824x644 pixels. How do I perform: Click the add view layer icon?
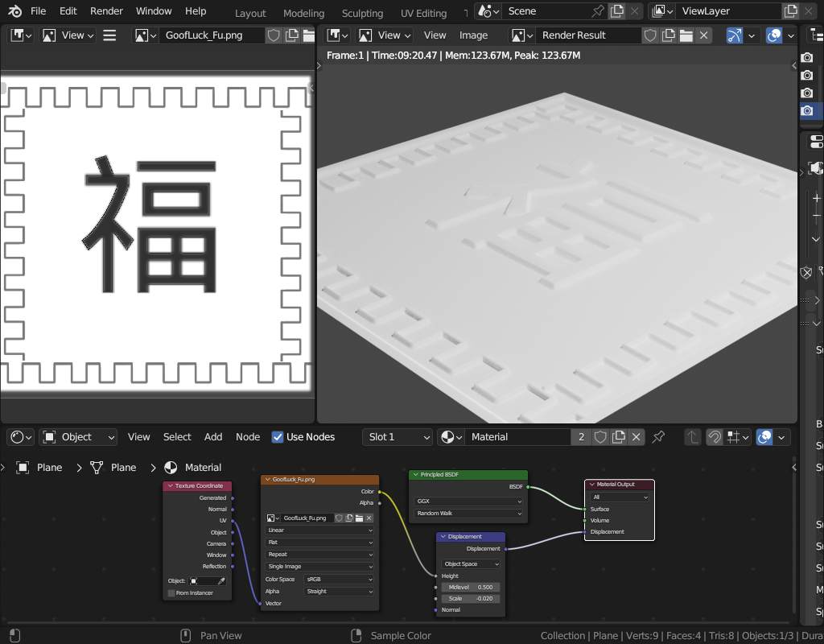(x=790, y=11)
